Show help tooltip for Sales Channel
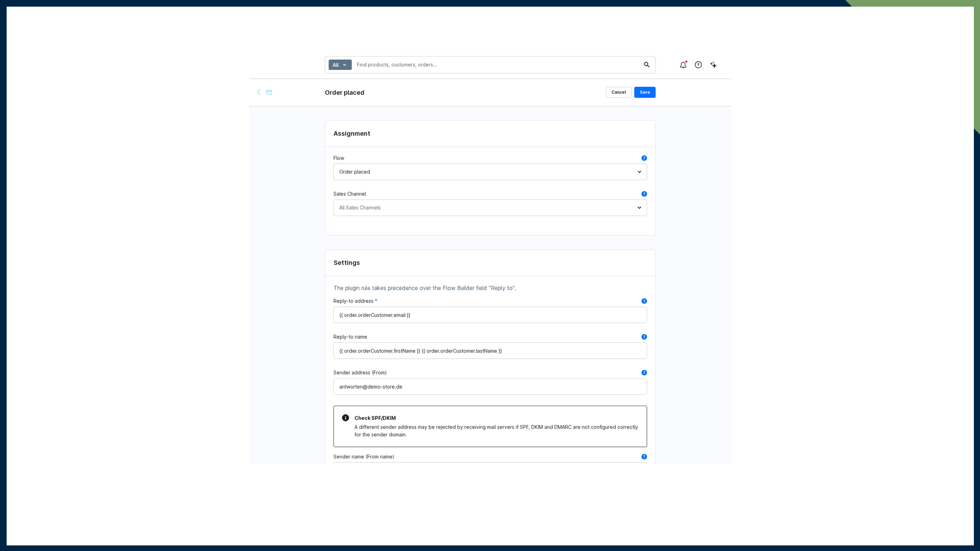This screenshot has height=551, width=980. pyautogui.click(x=644, y=194)
